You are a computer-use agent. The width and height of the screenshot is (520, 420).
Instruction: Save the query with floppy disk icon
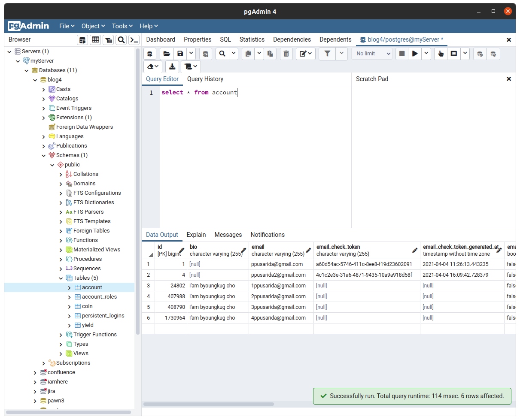[x=180, y=54]
